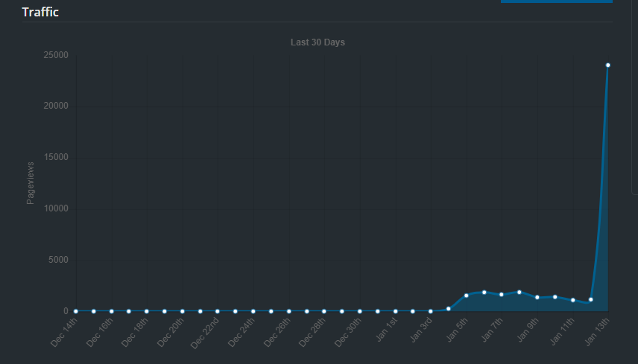The image size is (638, 364).
Task: Click the blue button above the chart
Action: point(556,1)
